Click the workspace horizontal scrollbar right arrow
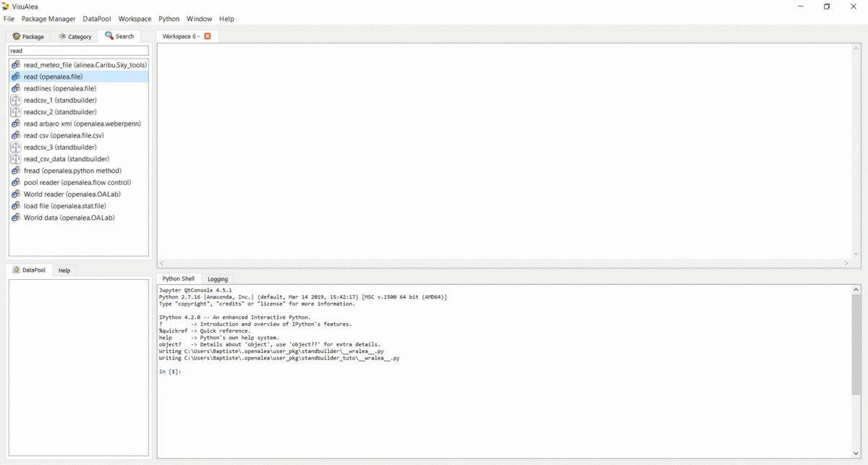Viewport: 868px width, 465px height. tap(847, 263)
